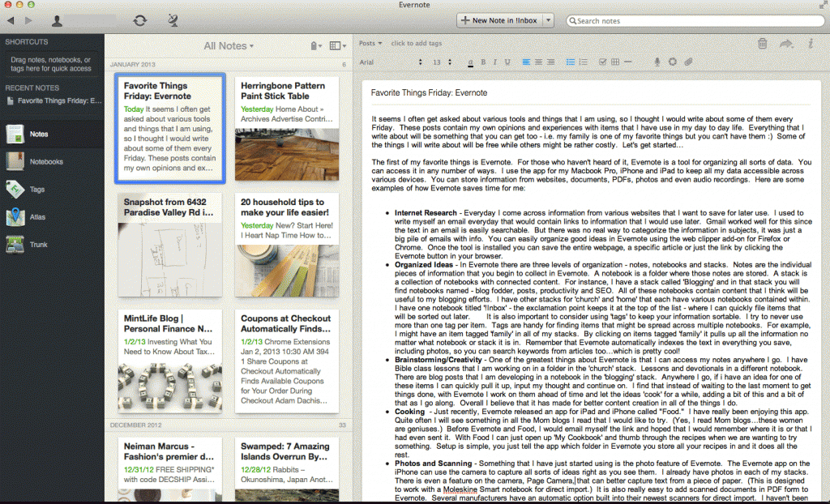Open Coupons at Checkout note card
The width and height of the screenshot is (830, 504).
pos(287,361)
